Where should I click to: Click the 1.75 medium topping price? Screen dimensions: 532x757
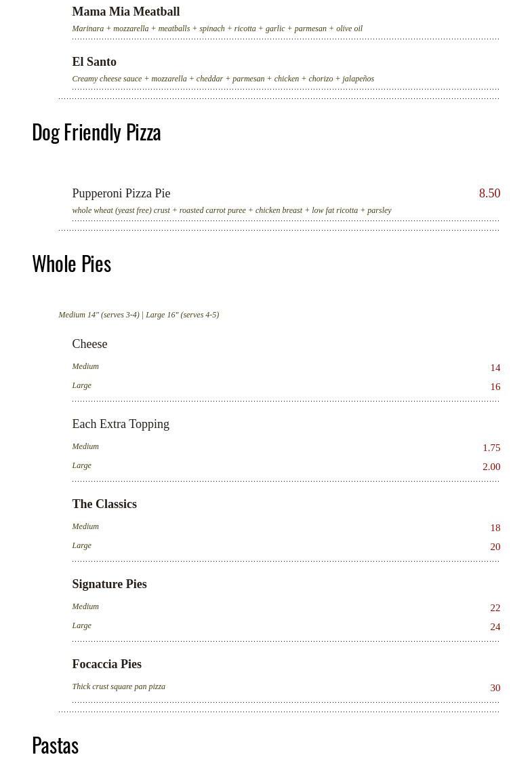[491, 448]
